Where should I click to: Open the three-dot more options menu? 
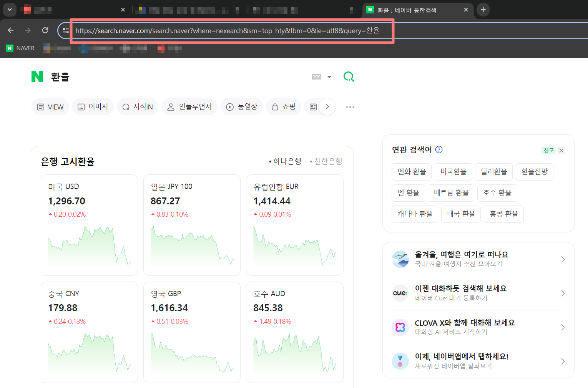(x=350, y=107)
